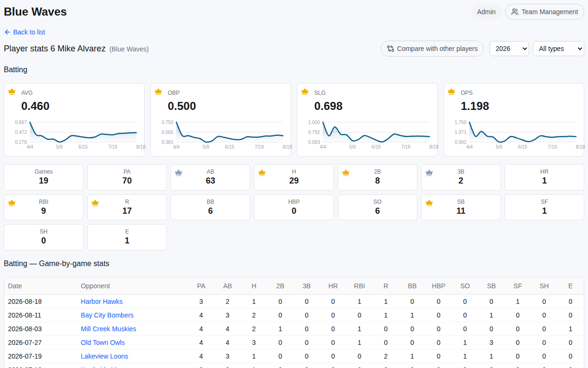Image resolution: width=588 pixels, height=368 pixels.
Task: Click the gold crown on SB tile
Action: click(x=429, y=203)
